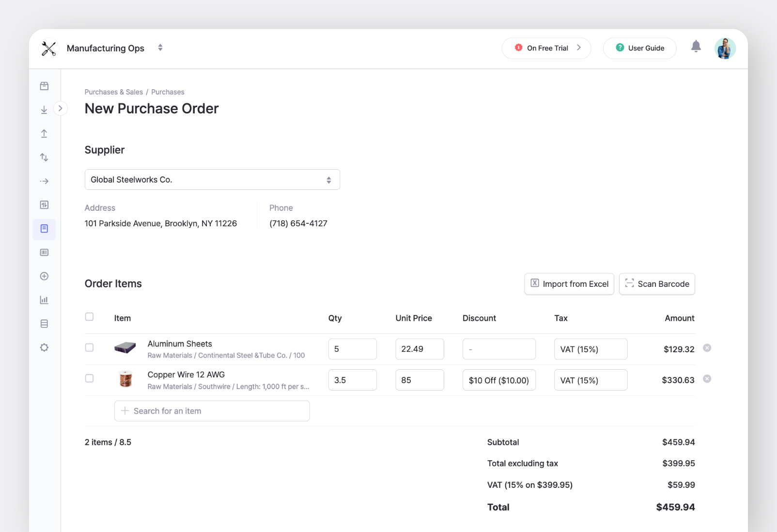Click the Import from Excel button
This screenshot has width=777, height=532.
[x=569, y=284]
